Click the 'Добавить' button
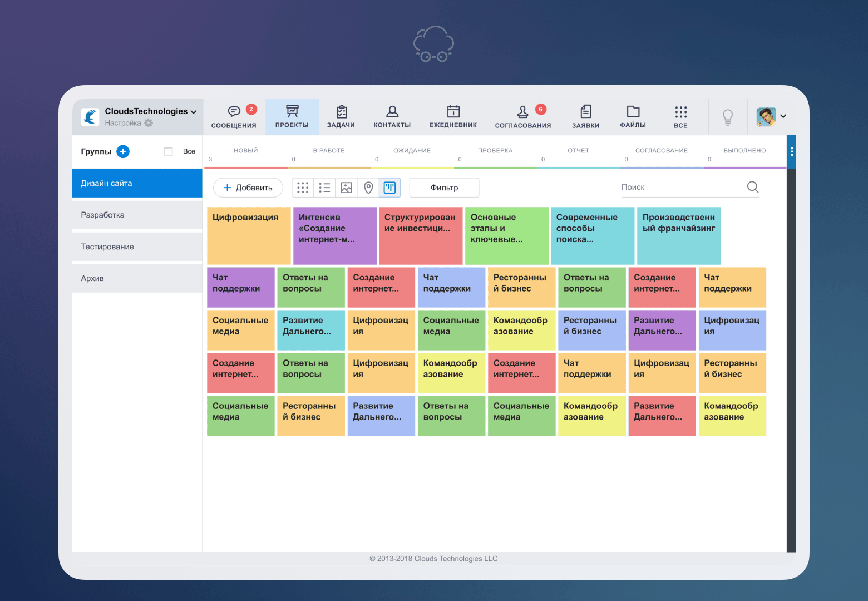This screenshot has height=601, width=868. tap(248, 188)
